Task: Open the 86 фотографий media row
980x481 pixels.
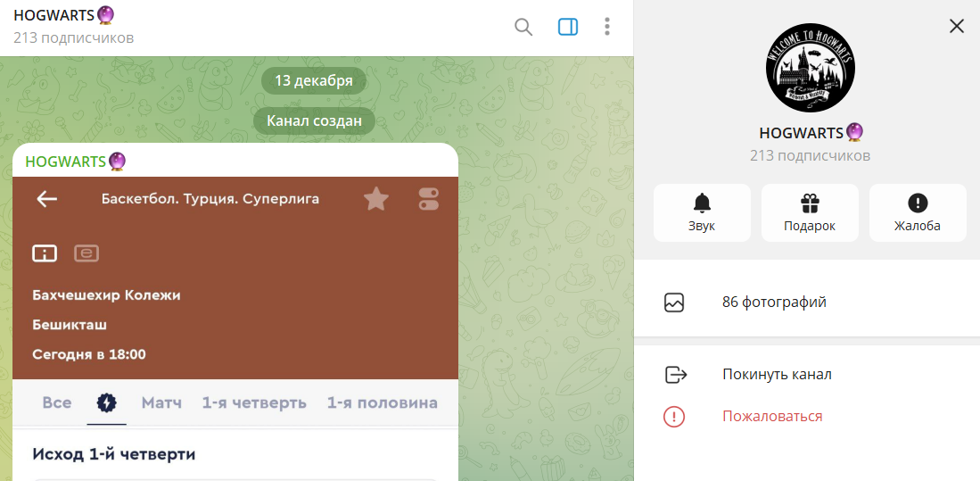Action: click(807, 303)
